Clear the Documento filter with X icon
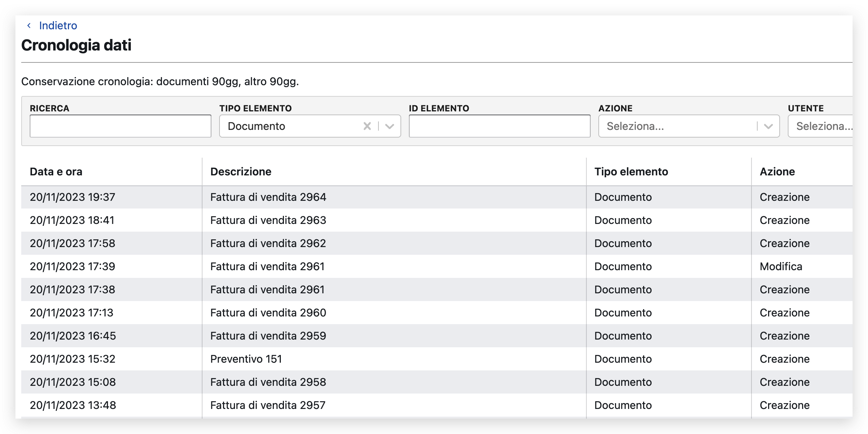868x434 pixels. (367, 126)
